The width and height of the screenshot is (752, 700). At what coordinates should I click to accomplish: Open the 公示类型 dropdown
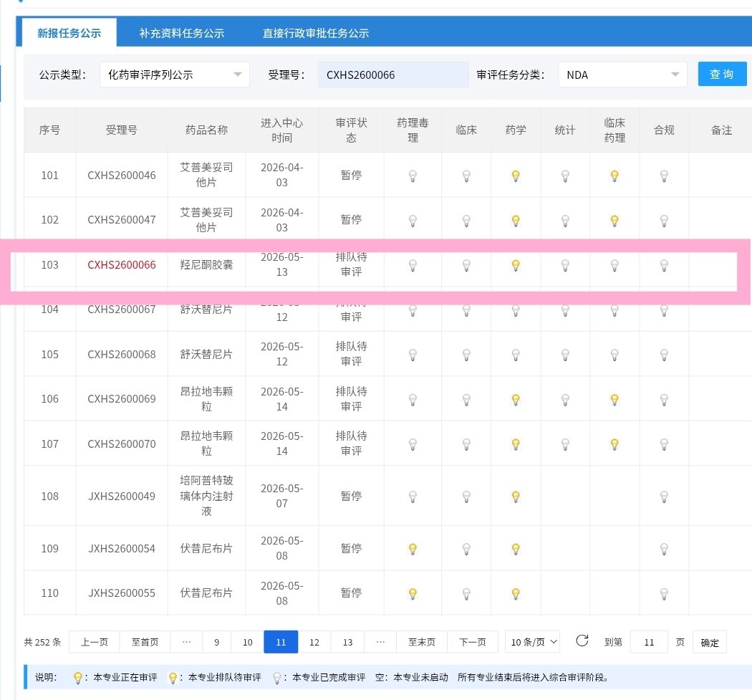tap(175, 75)
